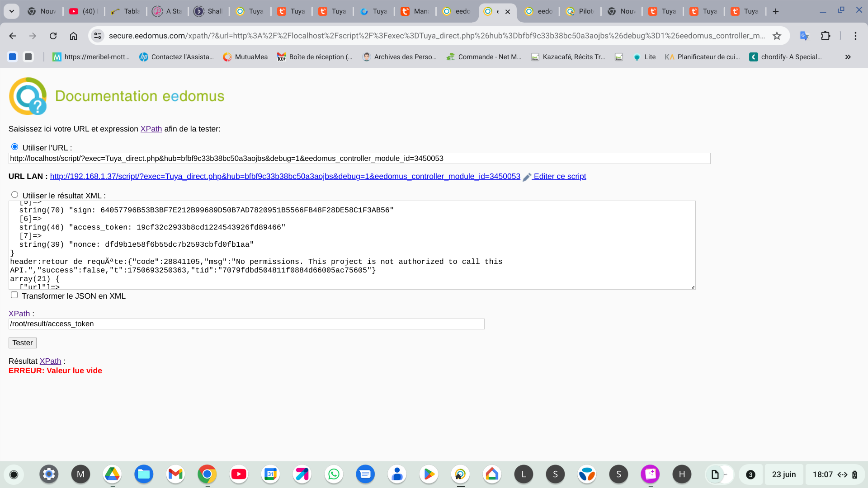Viewport: 868px width, 488px height.
Task: Open XPath link in intro sentence
Action: click(151, 129)
